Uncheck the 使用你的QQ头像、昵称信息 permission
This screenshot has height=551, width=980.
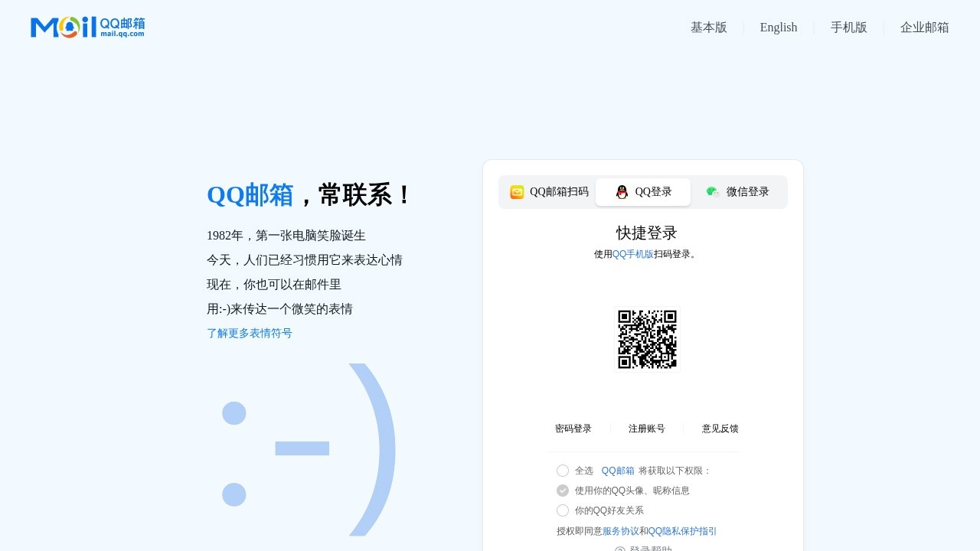[x=563, y=491]
